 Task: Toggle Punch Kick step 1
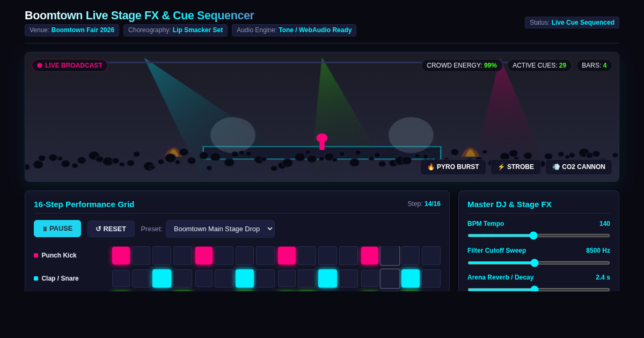pyautogui.click(x=121, y=255)
